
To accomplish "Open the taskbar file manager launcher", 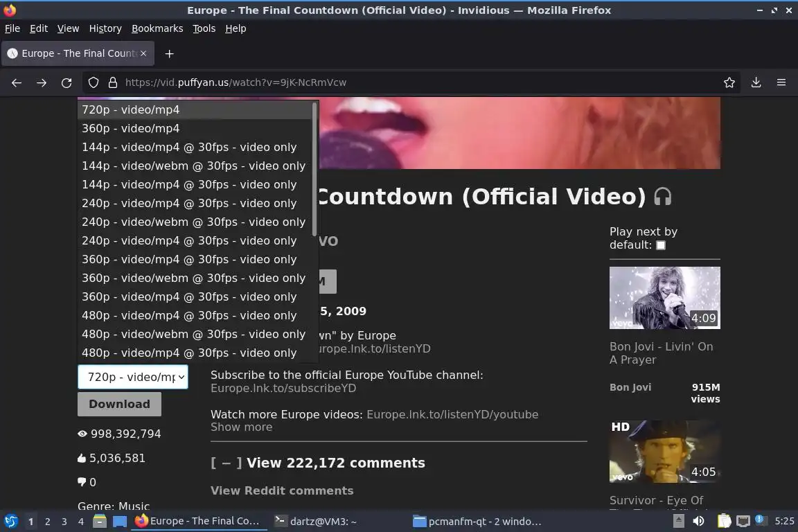I will tap(100, 522).
